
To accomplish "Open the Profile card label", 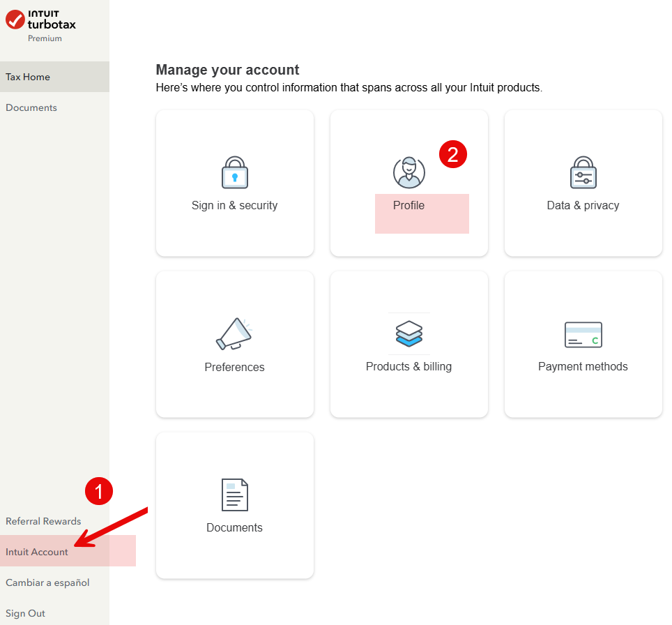I will click(409, 206).
